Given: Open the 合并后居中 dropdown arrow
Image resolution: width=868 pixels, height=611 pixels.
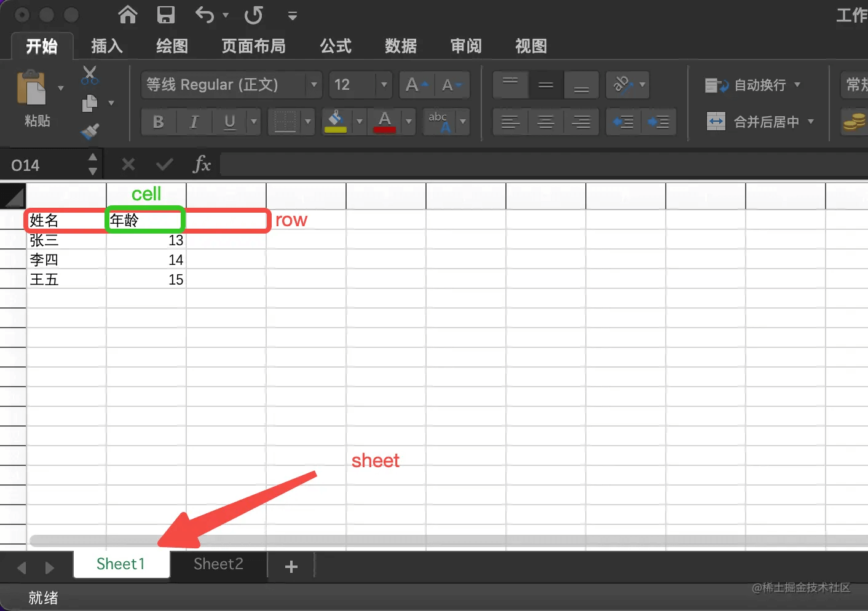Looking at the screenshot, I should [811, 121].
